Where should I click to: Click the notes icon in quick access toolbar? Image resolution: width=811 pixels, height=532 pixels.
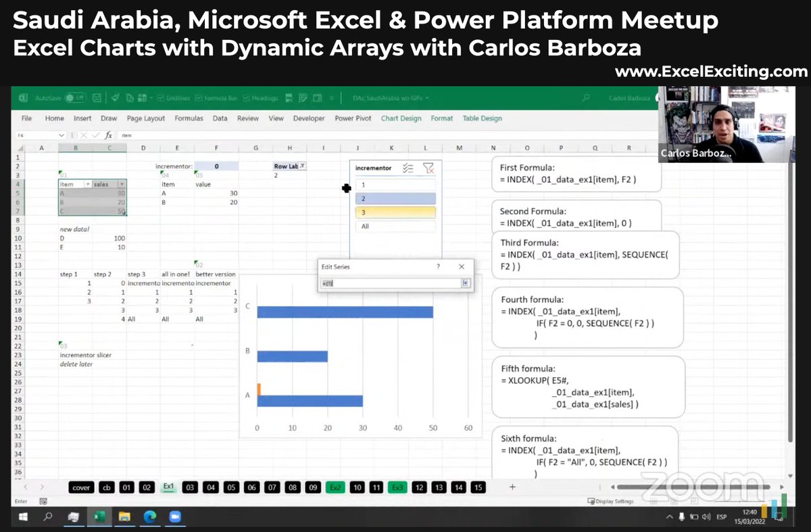point(302,98)
